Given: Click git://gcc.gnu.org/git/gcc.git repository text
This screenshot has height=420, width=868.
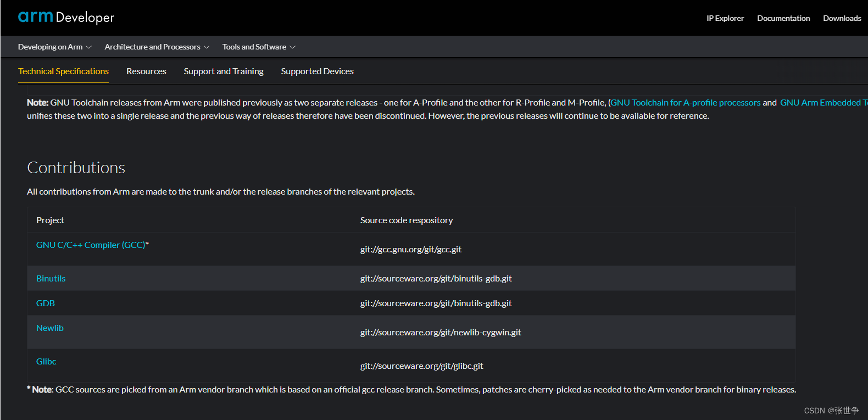Looking at the screenshot, I should tap(411, 250).
